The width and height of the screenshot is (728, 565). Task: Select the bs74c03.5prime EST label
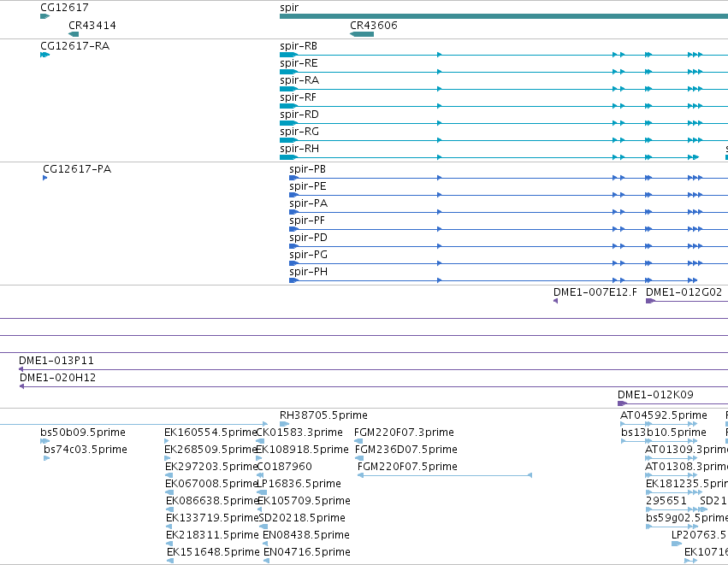coord(86,450)
